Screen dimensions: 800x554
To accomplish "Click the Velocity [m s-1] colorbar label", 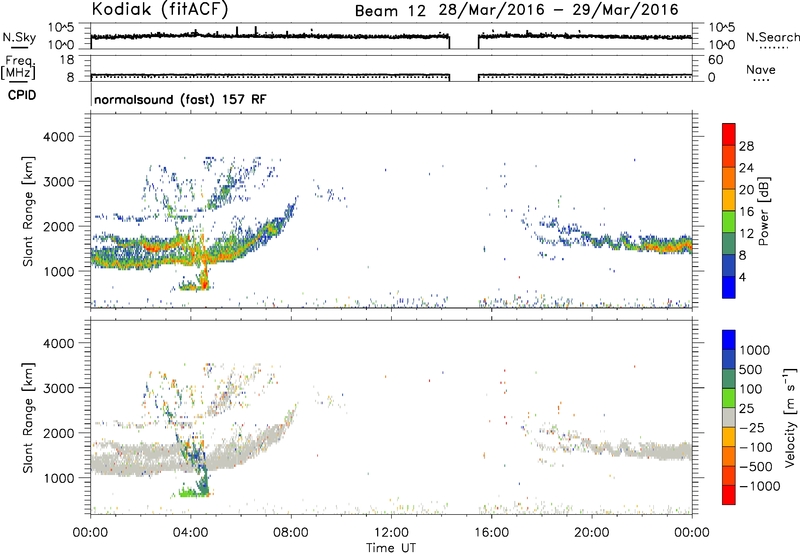I will pyautogui.click(x=790, y=417).
